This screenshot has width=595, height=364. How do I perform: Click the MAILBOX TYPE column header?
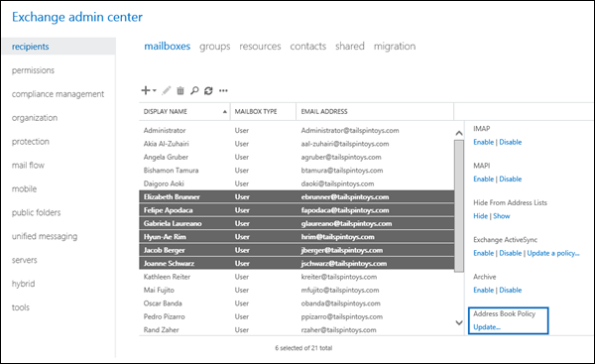[263, 112]
